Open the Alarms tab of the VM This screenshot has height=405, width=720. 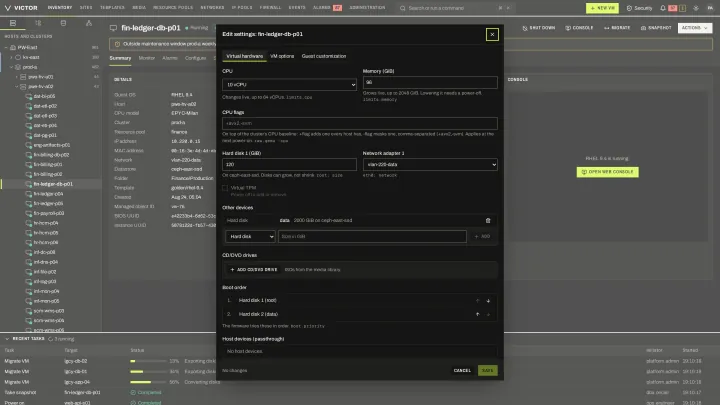170,58
